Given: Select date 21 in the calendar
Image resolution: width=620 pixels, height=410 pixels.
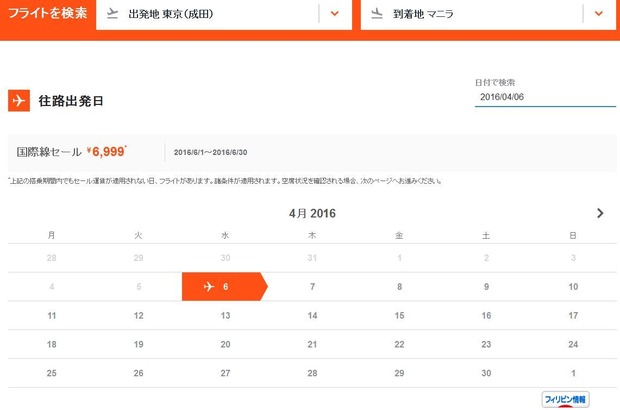Looking at the screenshot, I should pyautogui.click(x=312, y=344).
